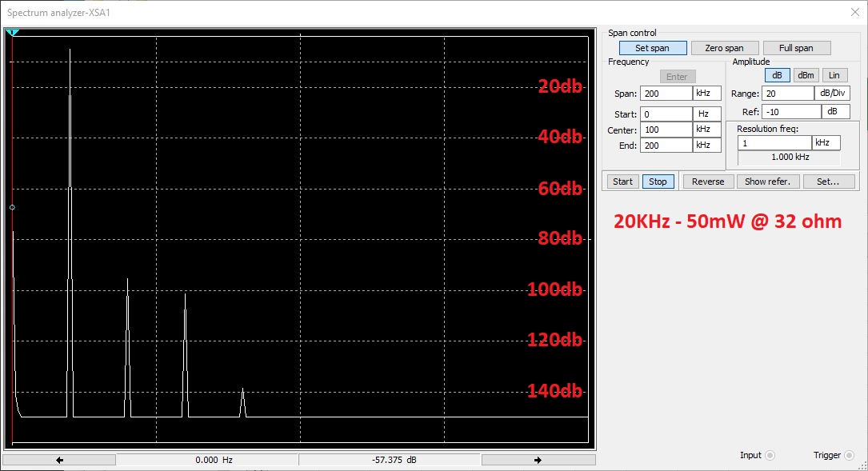The image size is (868, 471).
Task: Open the Set... settings button
Action: pos(828,182)
